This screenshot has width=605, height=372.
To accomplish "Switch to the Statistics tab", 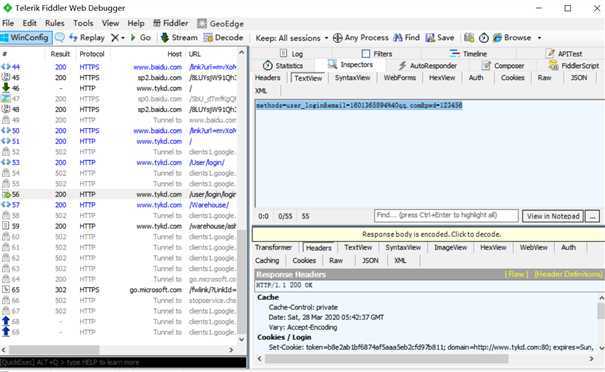I will (283, 66).
